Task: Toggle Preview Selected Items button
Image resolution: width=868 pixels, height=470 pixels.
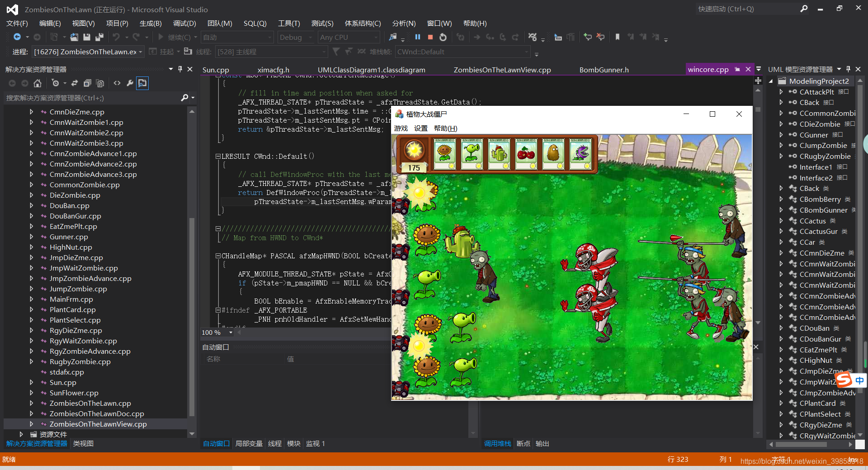Action: tap(142, 83)
